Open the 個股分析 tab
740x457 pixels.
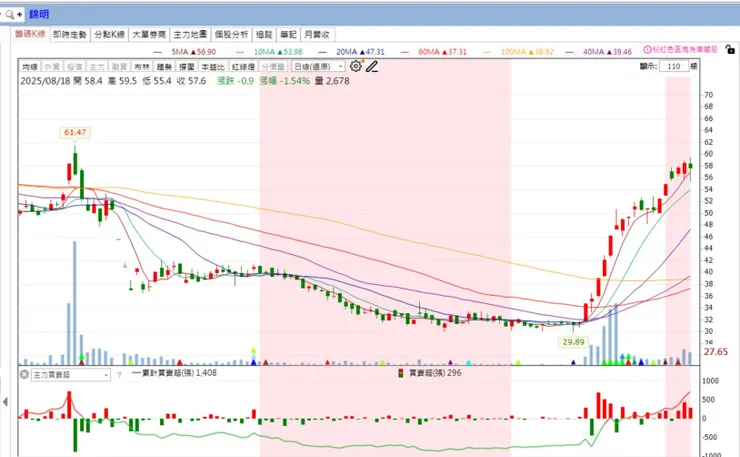231,34
